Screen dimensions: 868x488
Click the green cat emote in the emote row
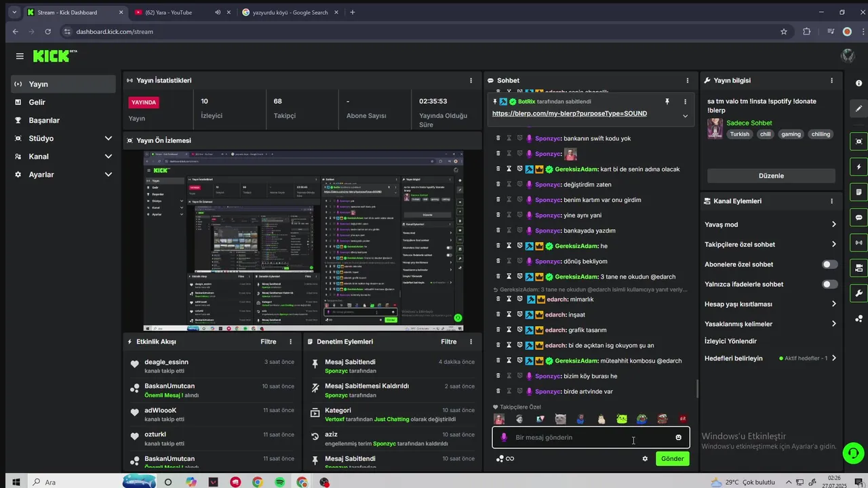click(x=622, y=420)
